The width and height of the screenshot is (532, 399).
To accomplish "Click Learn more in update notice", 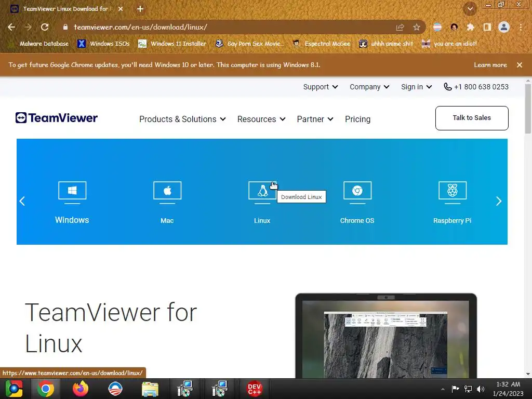I will tap(490, 65).
